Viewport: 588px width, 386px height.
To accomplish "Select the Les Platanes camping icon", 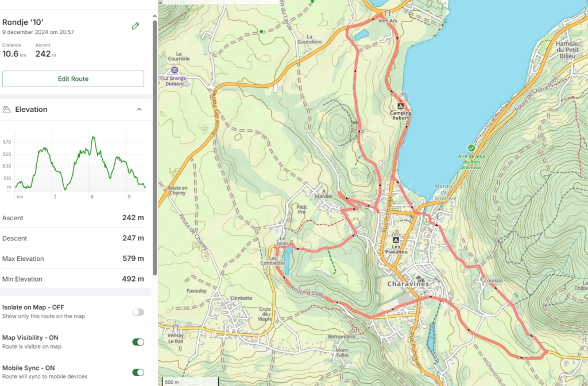I will point(395,240).
